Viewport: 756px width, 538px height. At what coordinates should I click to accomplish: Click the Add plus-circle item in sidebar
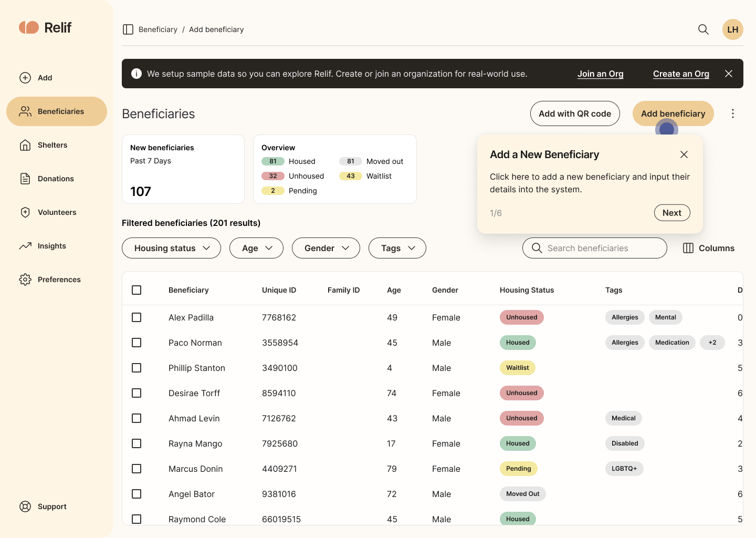(36, 78)
